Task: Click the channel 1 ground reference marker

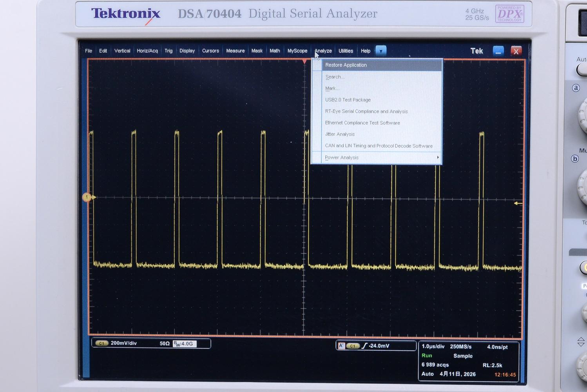Action: point(87,197)
